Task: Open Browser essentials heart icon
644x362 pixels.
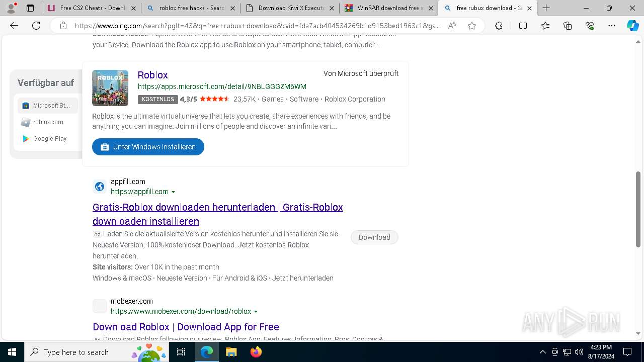Action: tap(590, 26)
